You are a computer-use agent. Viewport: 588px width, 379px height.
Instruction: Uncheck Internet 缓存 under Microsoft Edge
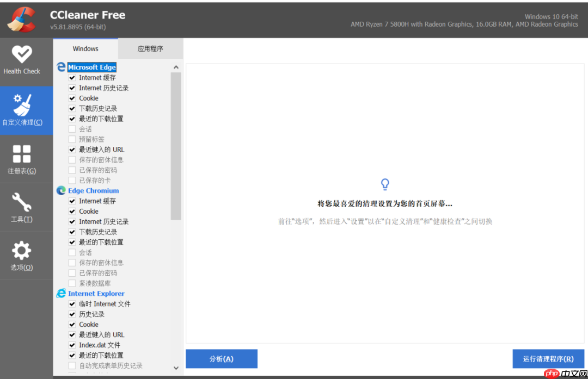72,77
